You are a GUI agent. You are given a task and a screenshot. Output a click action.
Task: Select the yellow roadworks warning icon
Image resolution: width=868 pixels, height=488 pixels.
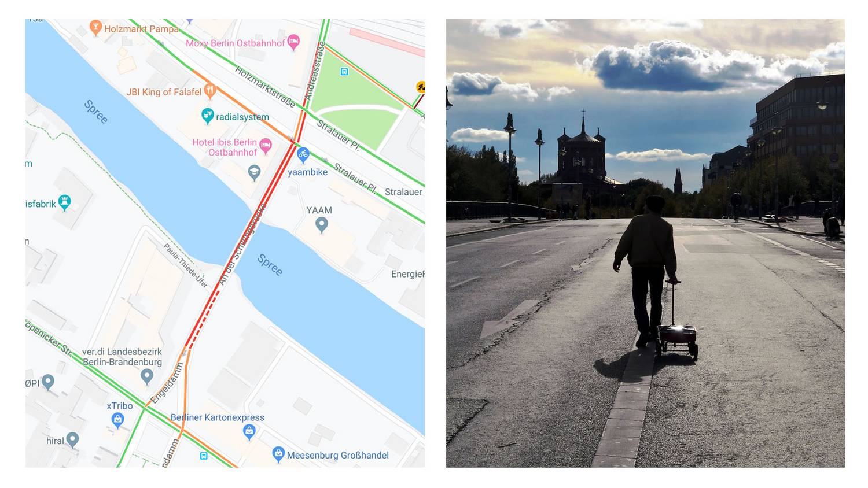pyautogui.click(x=421, y=87)
